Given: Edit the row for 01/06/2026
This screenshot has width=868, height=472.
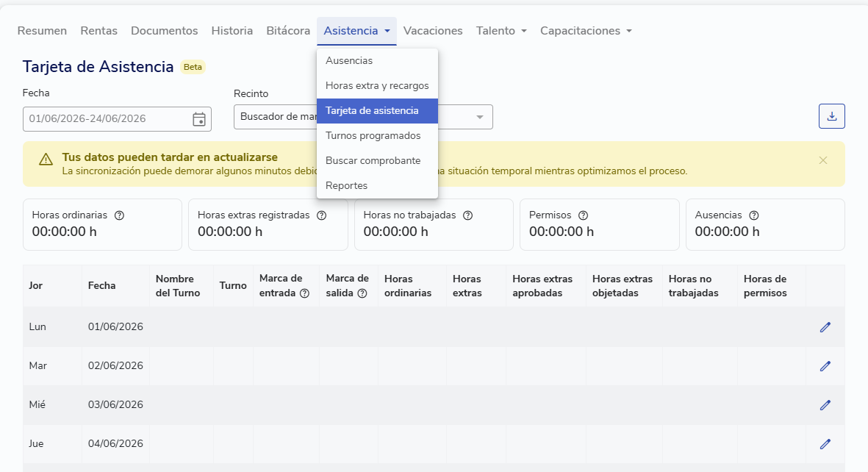Looking at the screenshot, I should click(825, 327).
